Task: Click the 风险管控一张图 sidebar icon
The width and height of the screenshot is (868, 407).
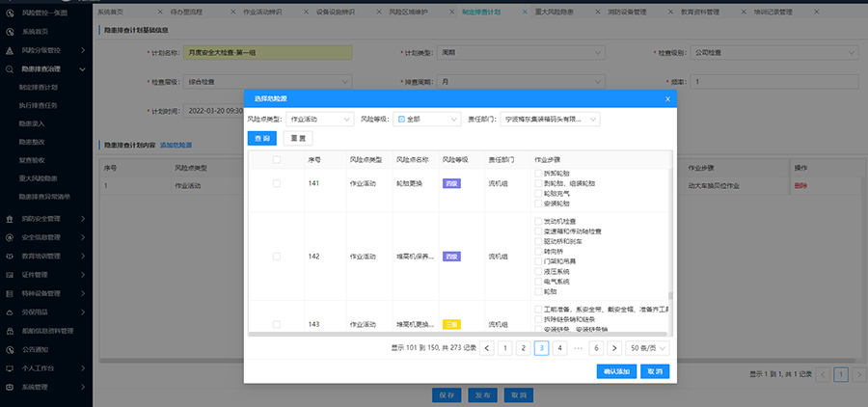Action: (x=10, y=13)
